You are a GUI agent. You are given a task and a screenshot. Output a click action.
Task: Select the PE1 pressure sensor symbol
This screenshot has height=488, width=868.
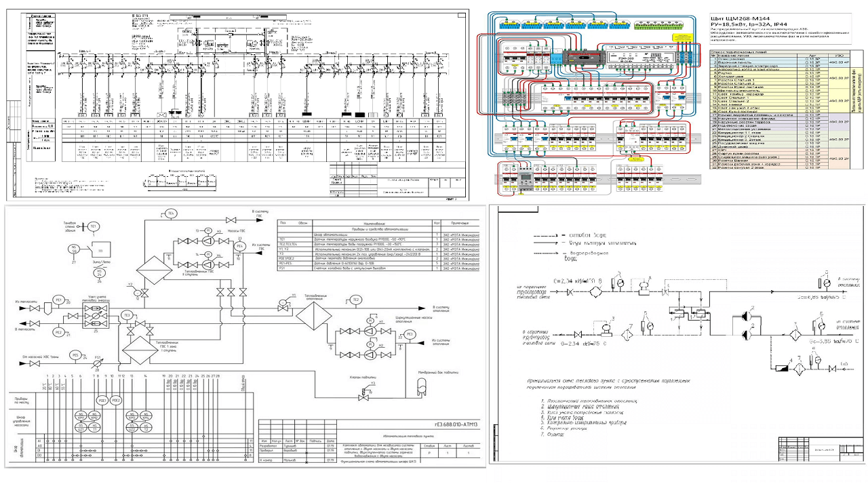click(x=58, y=299)
